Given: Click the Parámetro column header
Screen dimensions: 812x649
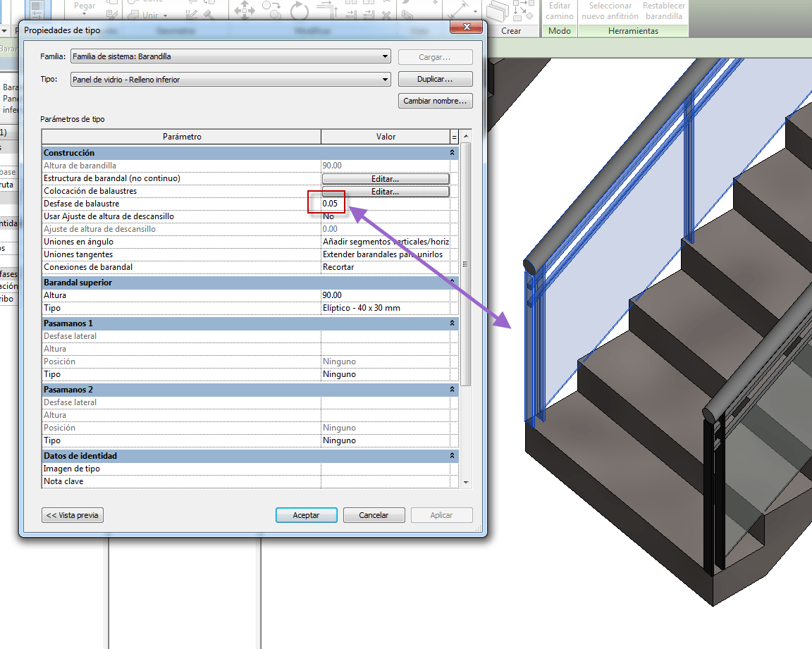Looking at the screenshot, I should coord(182,137).
